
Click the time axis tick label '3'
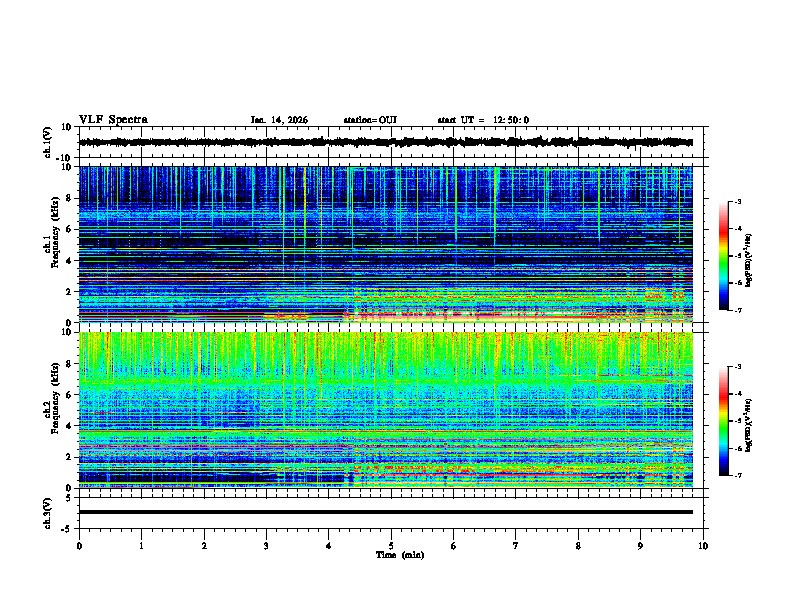pos(266,546)
